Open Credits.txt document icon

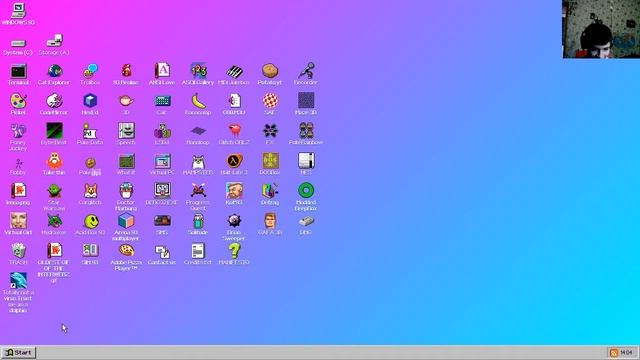tap(198, 251)
